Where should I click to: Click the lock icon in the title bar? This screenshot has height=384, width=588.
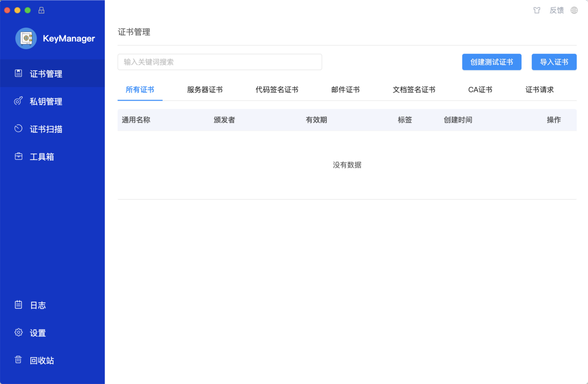(x=41, y=10)
